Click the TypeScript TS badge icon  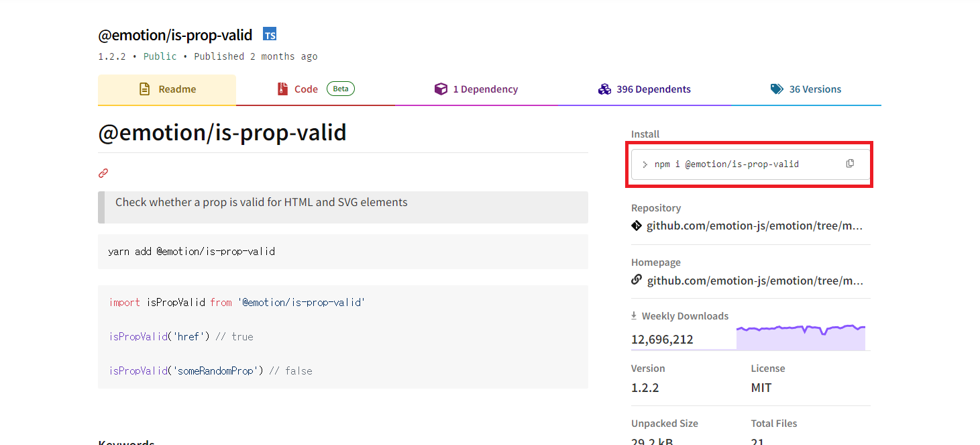click(x=270, y=34)
